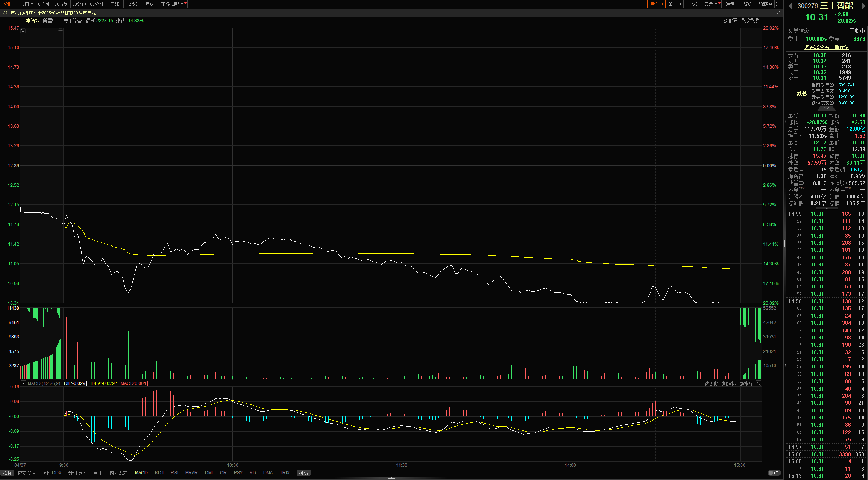Click the MACD help question-mark icon
Viewport: 868px width, 480px height.
coord(23,383)
